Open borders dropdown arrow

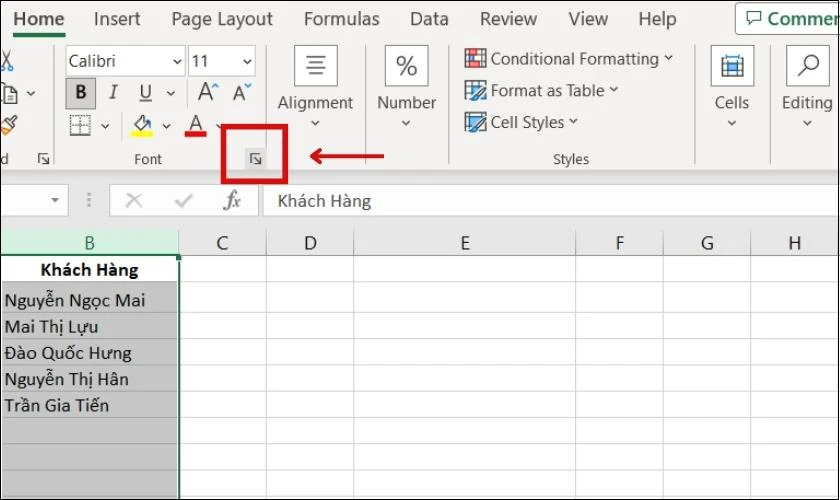(105, 126)
